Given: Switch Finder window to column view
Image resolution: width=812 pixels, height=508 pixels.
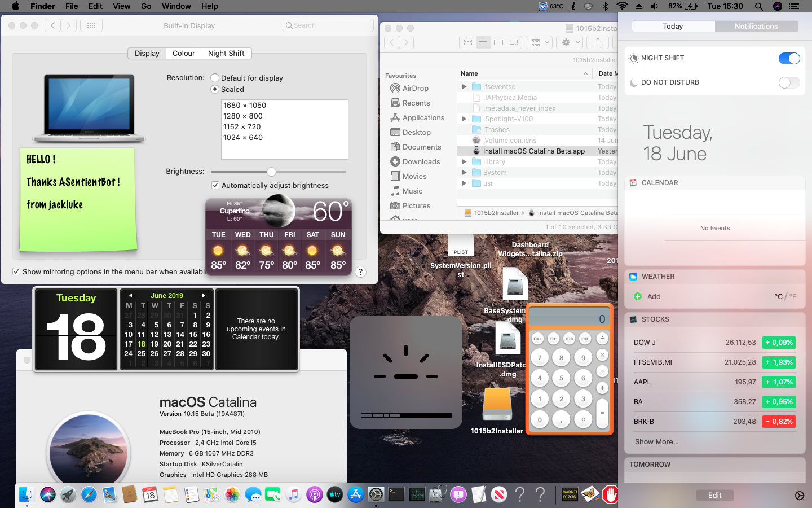Looking at the screenshot, I should tap(498, 42).
